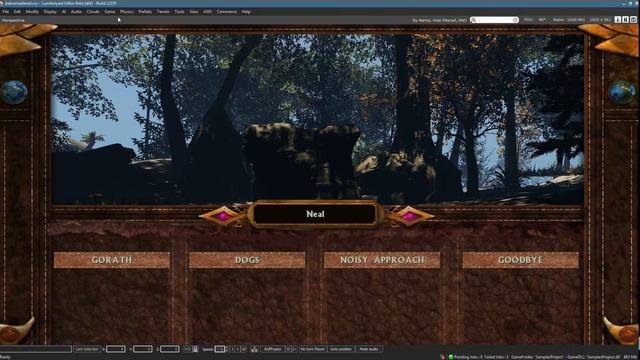This screenshot has height=360, width=640.
Task: Toggle the AI/Physics button
Action: click(x=272, y=349)
